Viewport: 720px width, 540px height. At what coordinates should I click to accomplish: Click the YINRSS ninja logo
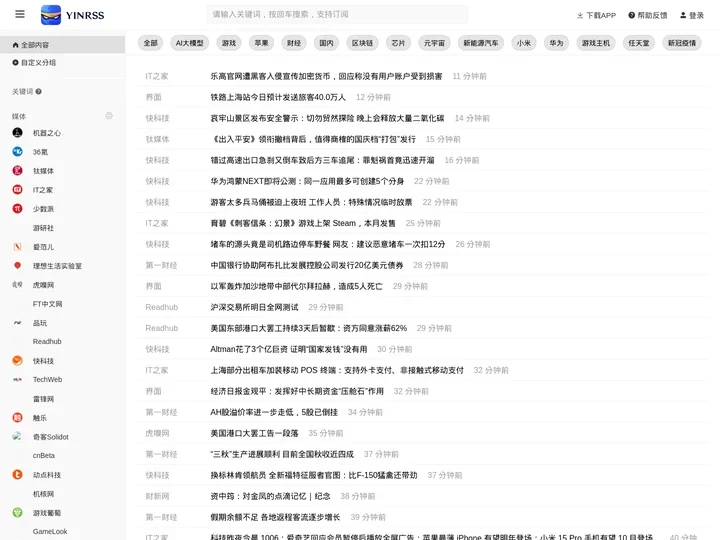51,15
